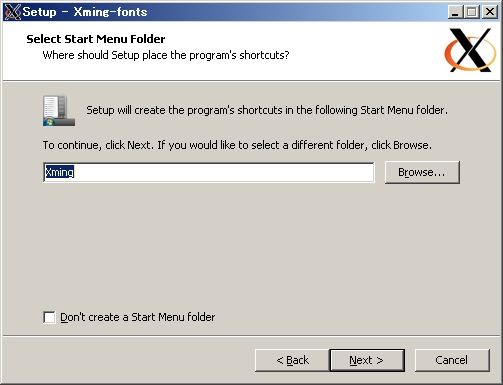Click the Don't create a Start Menu folder label
This screenshot has height=385, width=503.
(138, 317)
